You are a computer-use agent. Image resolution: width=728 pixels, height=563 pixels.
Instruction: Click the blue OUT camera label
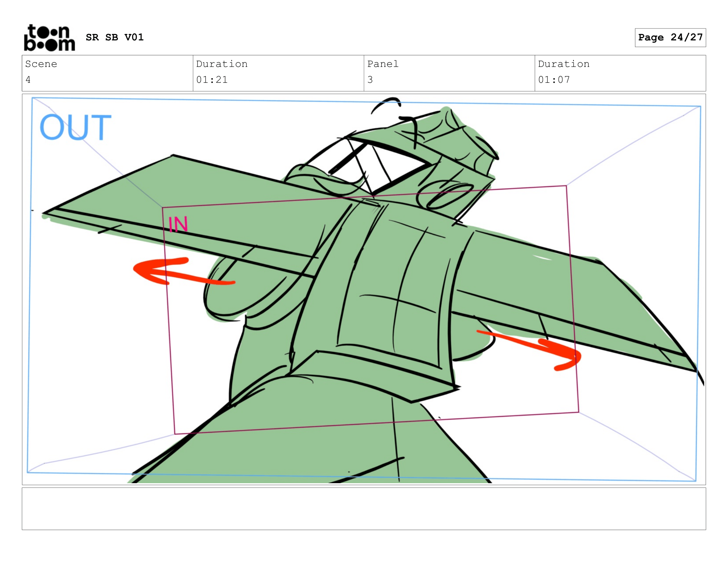coord(75,127)
